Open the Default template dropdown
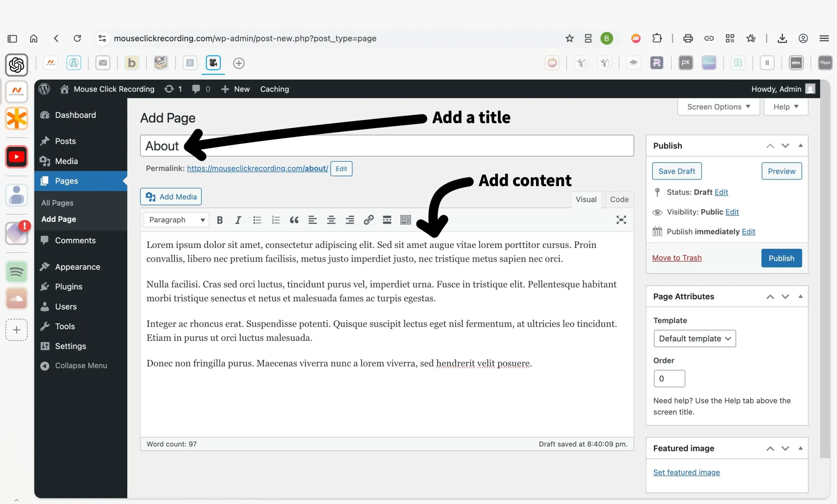This screenshot has width=837, height=504. [x=694, y=338]
